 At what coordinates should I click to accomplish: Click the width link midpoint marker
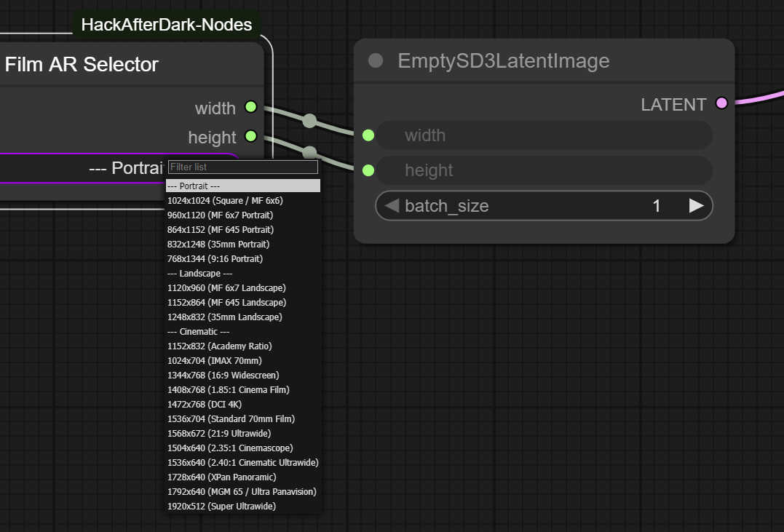309,121
